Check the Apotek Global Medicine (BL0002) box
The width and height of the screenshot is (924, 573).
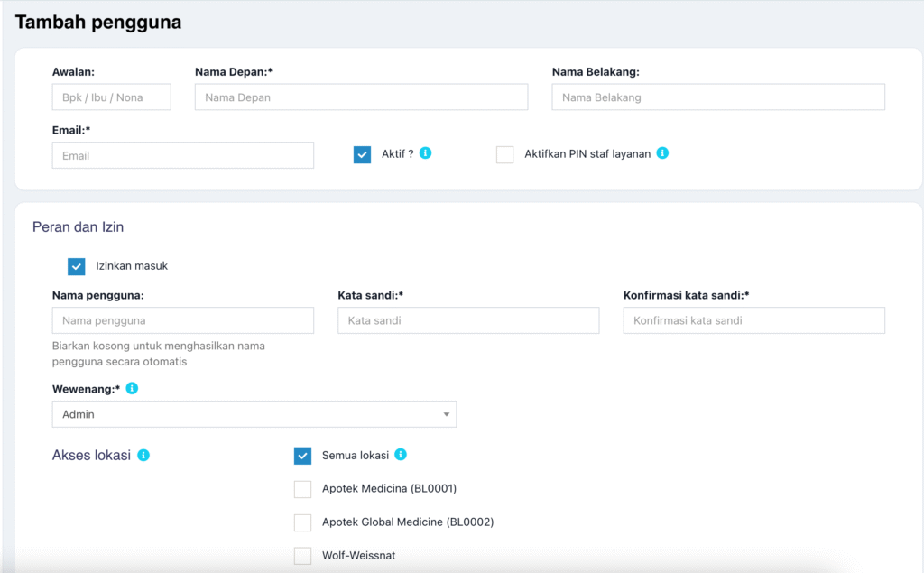pos(303,522)
